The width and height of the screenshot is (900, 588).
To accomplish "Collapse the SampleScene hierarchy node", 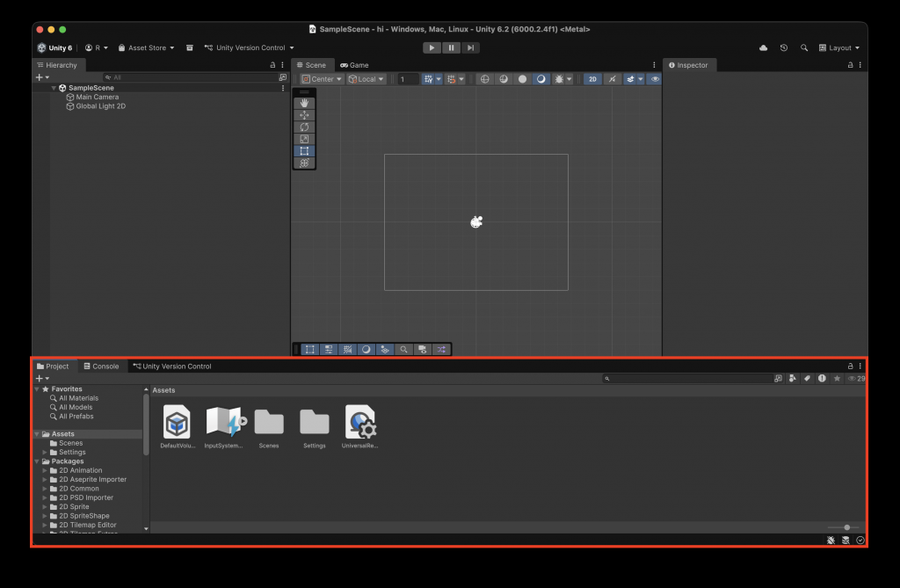I will pos(54,88).
